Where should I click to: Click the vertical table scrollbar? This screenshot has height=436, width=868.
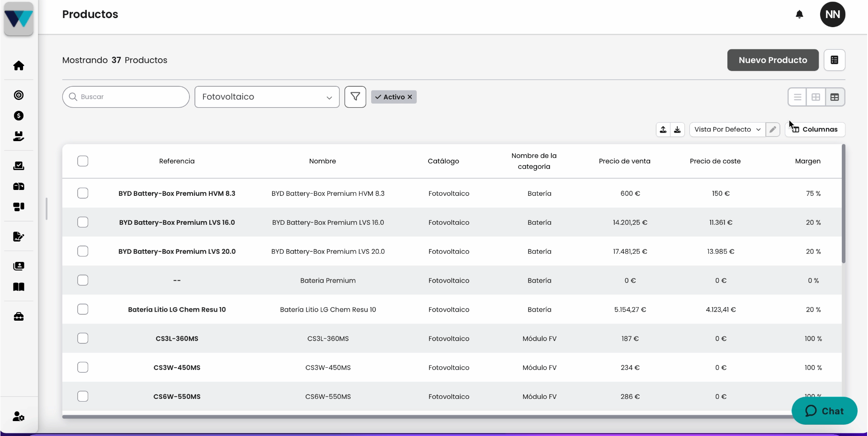[x=844, y=204]
